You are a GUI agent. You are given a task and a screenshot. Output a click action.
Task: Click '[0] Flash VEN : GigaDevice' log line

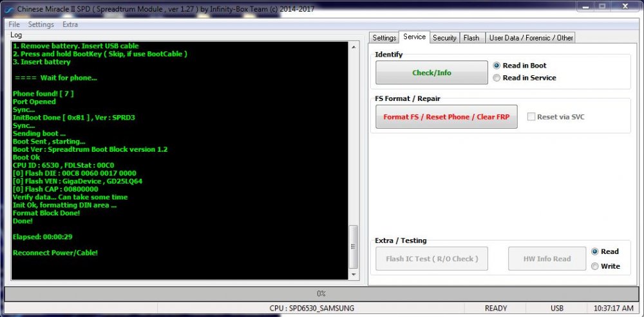pyautogui.click(x=78, y=181)
